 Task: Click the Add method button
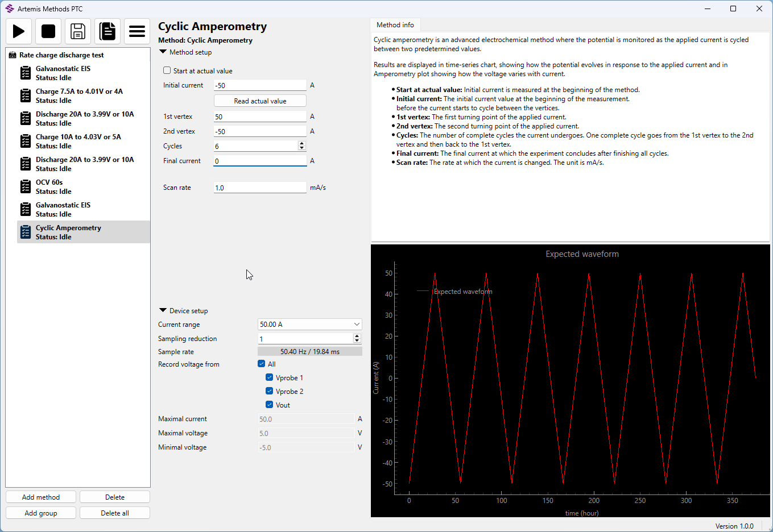[41, 497]
